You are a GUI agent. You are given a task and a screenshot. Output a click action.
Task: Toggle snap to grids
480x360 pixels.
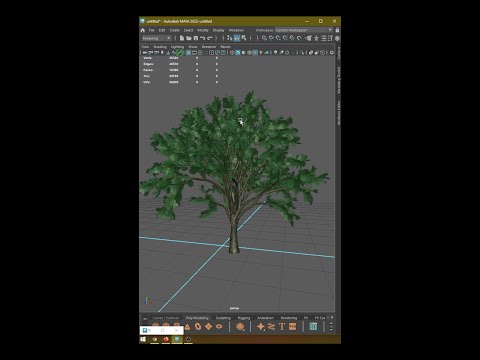click(264, 38)
